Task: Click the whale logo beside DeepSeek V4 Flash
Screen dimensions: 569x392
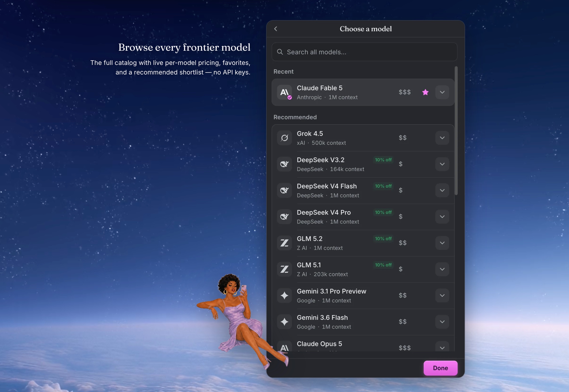Action: coord(284,190)
